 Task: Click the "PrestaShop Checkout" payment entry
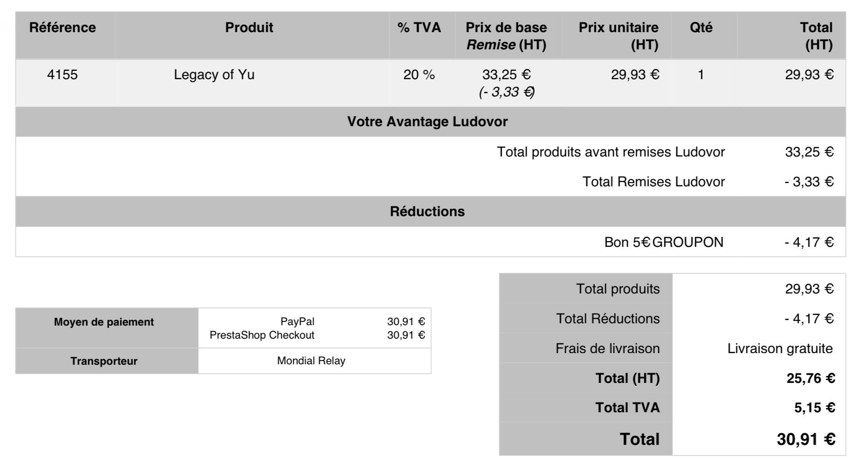262,335
